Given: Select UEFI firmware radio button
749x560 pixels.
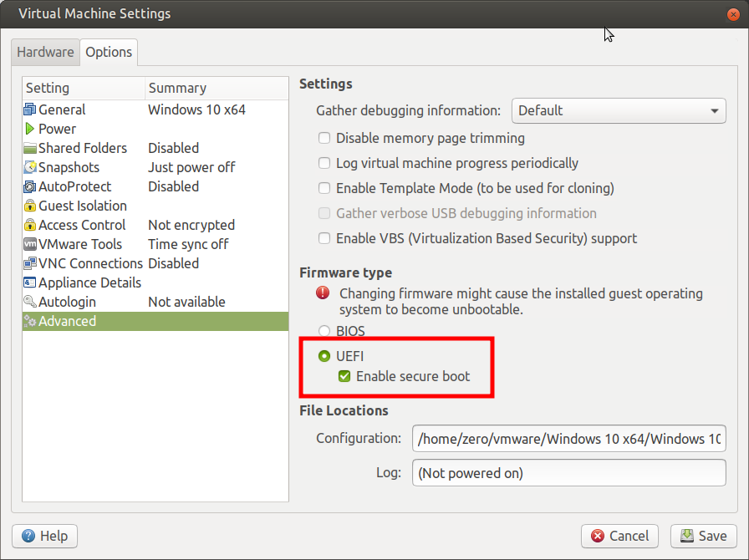Looking at the screenshot, I should coord(324,356).
